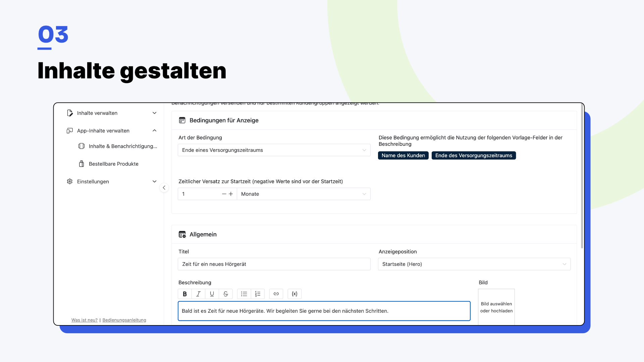Screen dimensions: 644x362
Task: Expand the Einstellungen menu chevron
Action: pos(155,181)
